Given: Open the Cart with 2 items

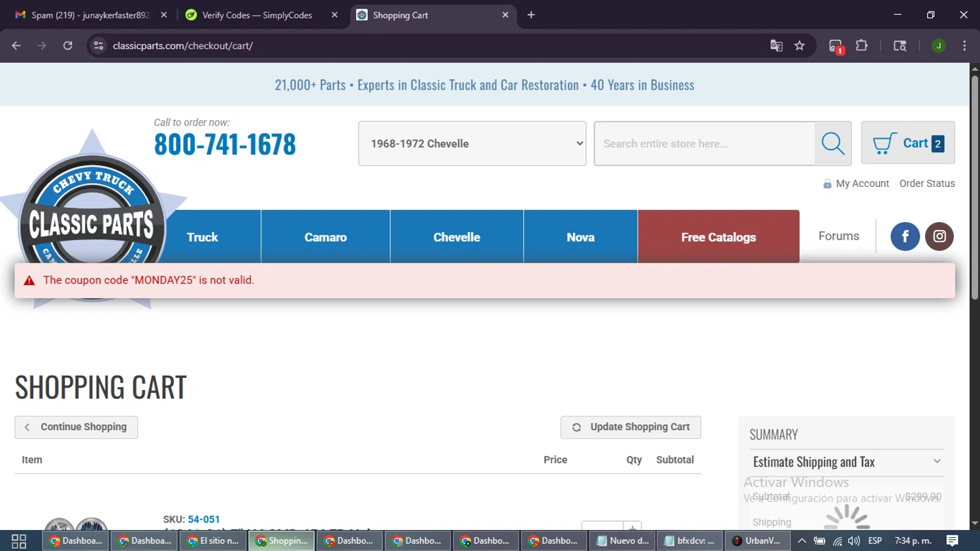Looking at the screenshot, I should (x=908, y=142).
